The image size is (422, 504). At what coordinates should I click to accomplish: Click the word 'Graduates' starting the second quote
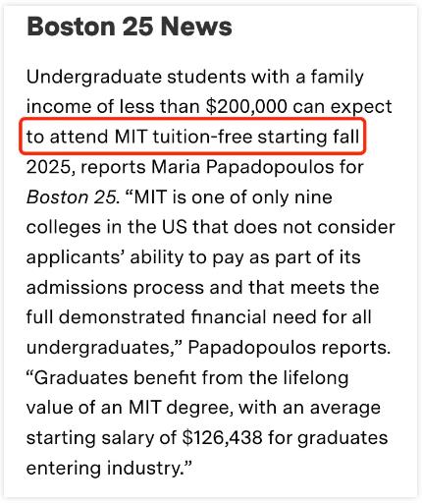[80, 378]
